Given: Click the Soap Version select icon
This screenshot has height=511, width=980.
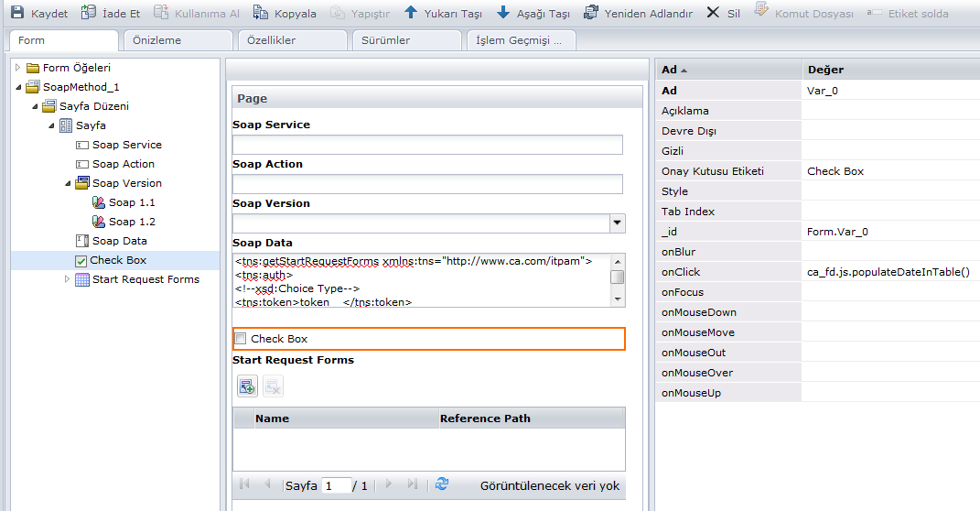Looking at the screenshot, I should pyautogui.click(x=81, y=183).
